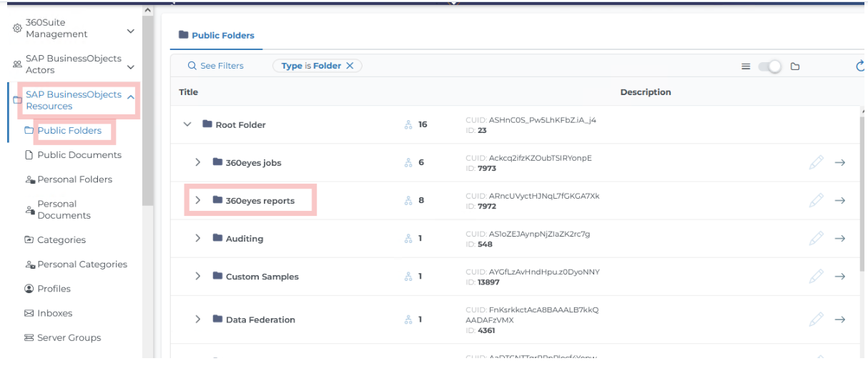Click the folder view icon beside toggle
The height and width of the screenshot is (366, 868).
(x=795, y=66)
